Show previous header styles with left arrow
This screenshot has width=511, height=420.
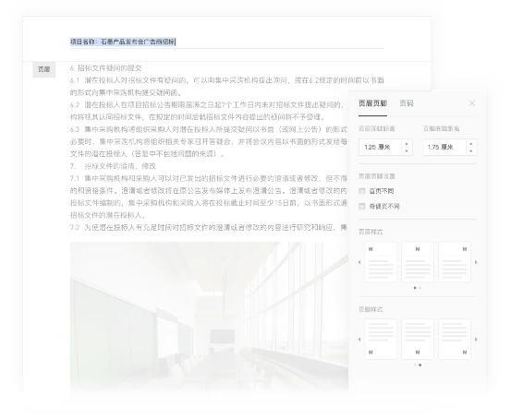pos(359,262)
